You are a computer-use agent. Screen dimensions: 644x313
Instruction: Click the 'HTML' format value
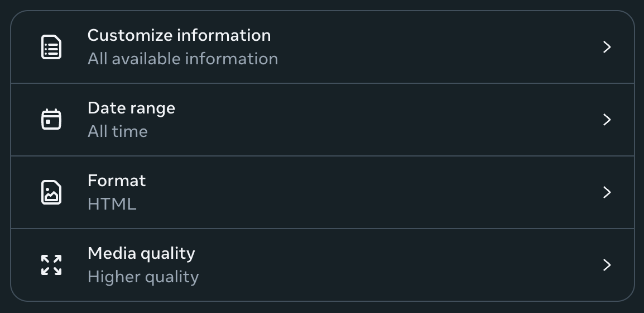coord(112,204)
